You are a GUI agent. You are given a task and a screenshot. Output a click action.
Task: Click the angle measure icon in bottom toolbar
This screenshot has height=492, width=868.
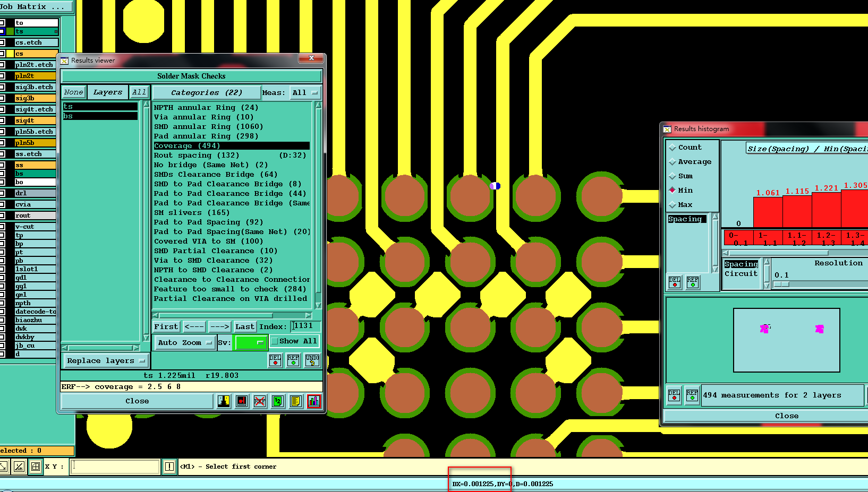(x=19, y=467)
